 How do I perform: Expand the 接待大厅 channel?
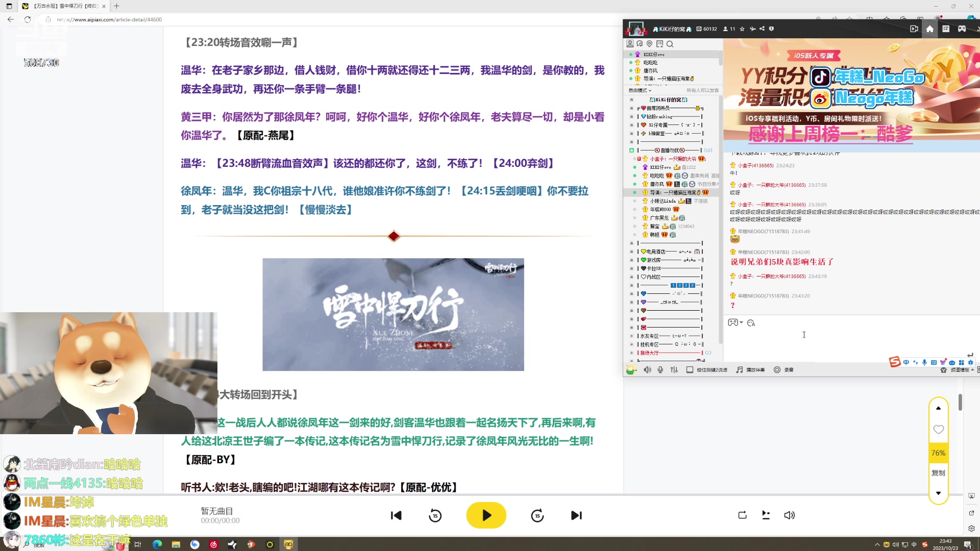(632, 353)
